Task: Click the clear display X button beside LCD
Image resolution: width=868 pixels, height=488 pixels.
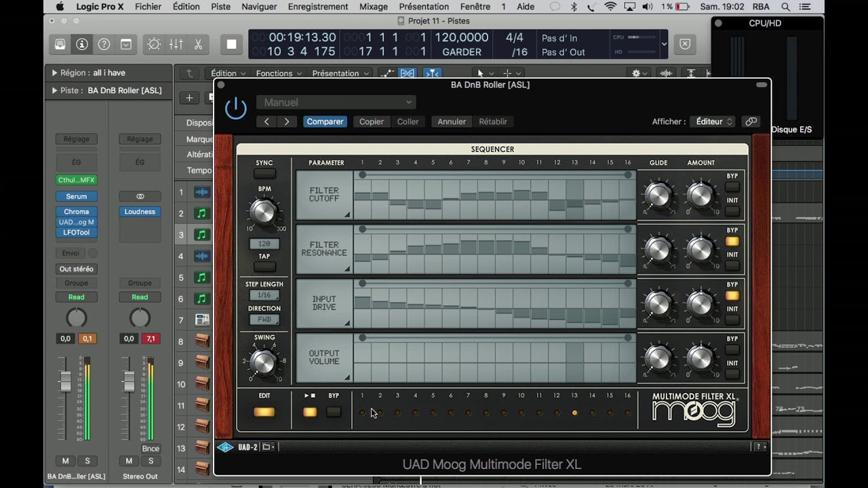Action: tap(685, 44)
